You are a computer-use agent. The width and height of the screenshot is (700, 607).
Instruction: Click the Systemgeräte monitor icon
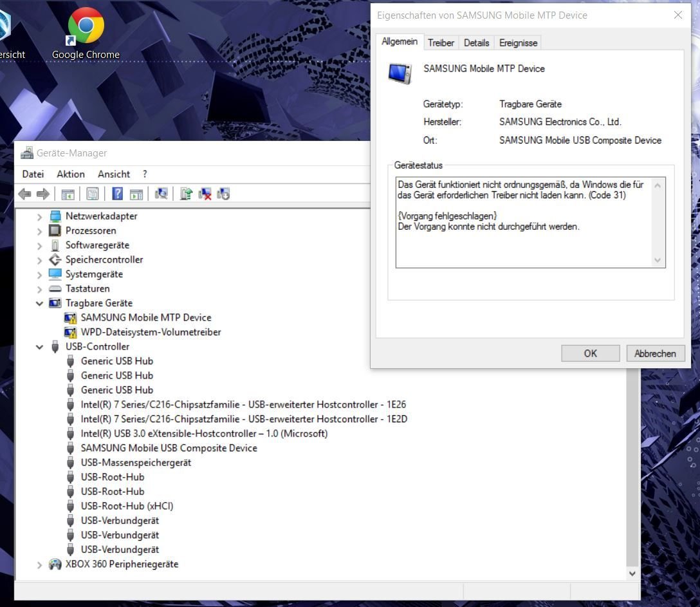(x=55, y=274)
